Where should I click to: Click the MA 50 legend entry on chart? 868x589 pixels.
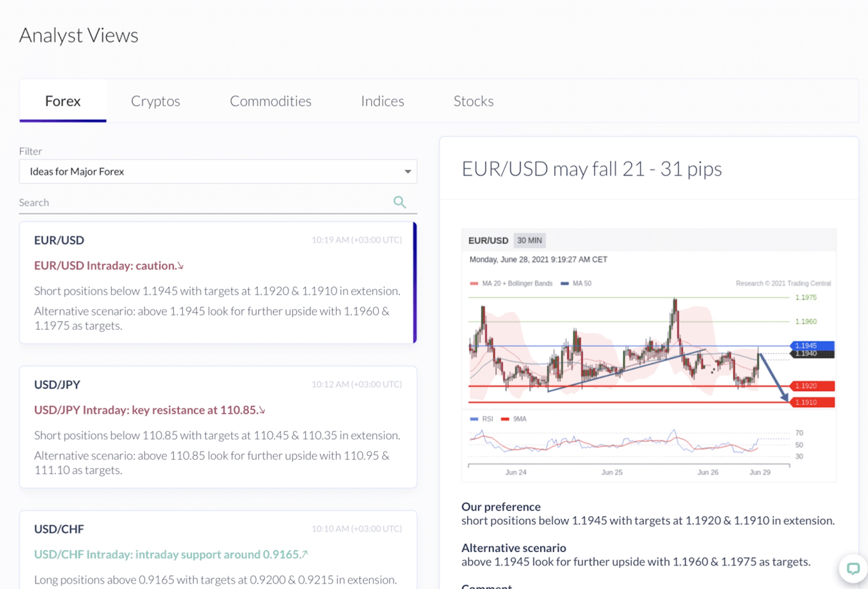(576, 283)
